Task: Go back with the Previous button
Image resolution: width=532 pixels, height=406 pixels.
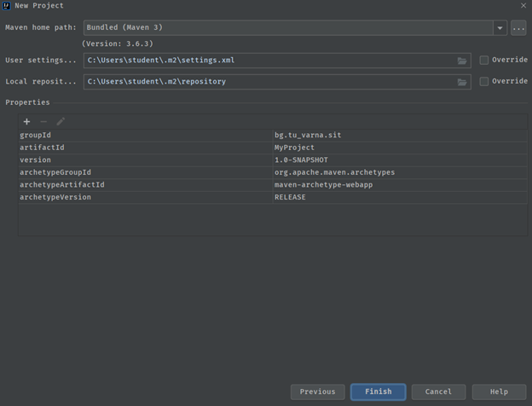Action: coord(317,391)
